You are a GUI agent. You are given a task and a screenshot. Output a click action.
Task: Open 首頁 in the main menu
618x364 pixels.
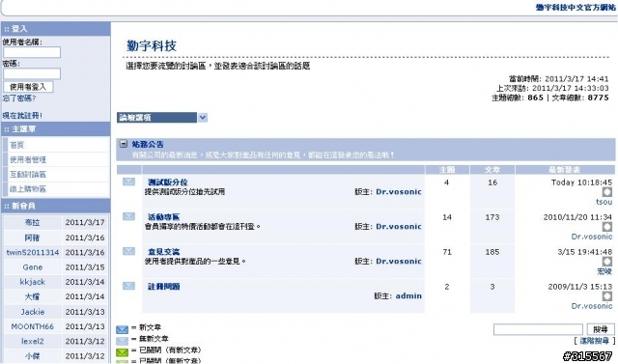pyautogui.click(x=17, y=145)
